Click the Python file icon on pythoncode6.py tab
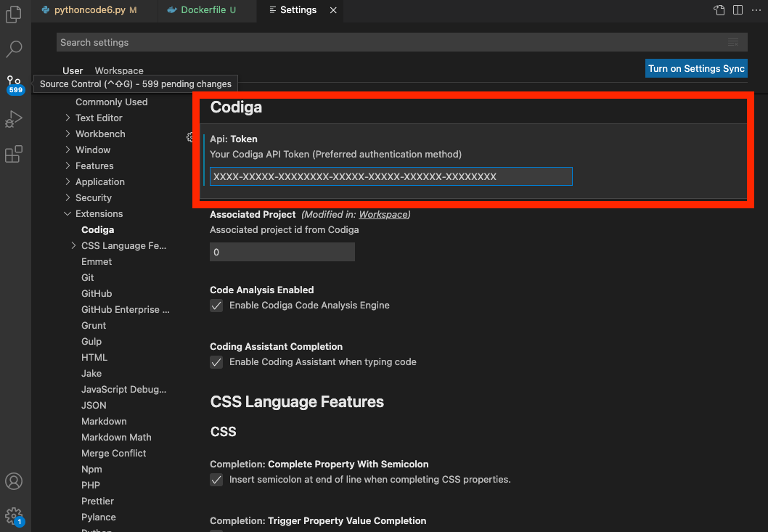This screenshot has height=532, width=768. [x=46, y=9]
